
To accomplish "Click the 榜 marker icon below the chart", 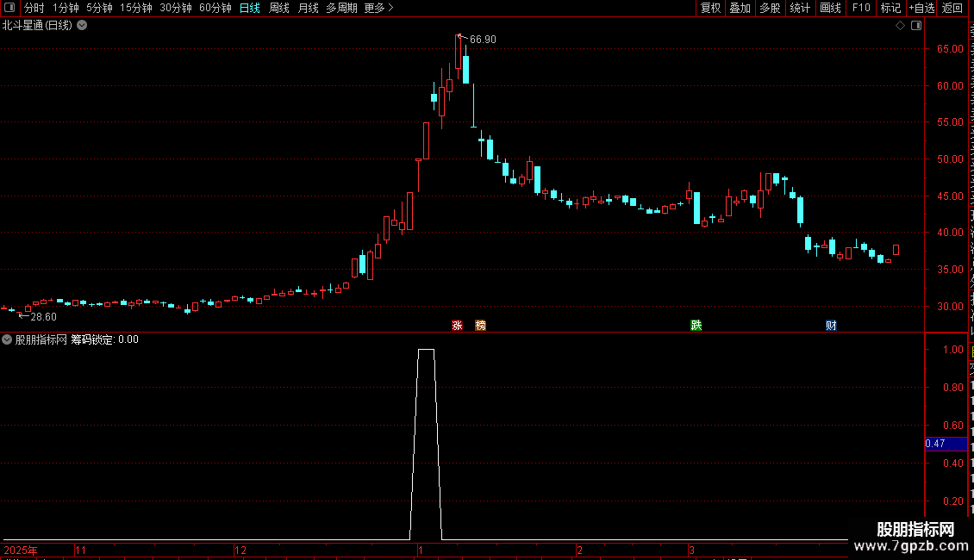I will click(x=480, y=326).
